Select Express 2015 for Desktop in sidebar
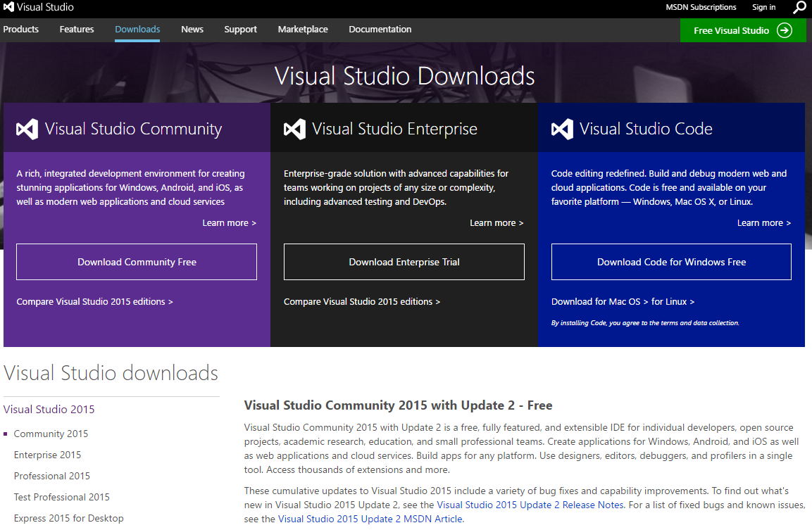This screenshot has height=530, width=812. click(68, 518)
